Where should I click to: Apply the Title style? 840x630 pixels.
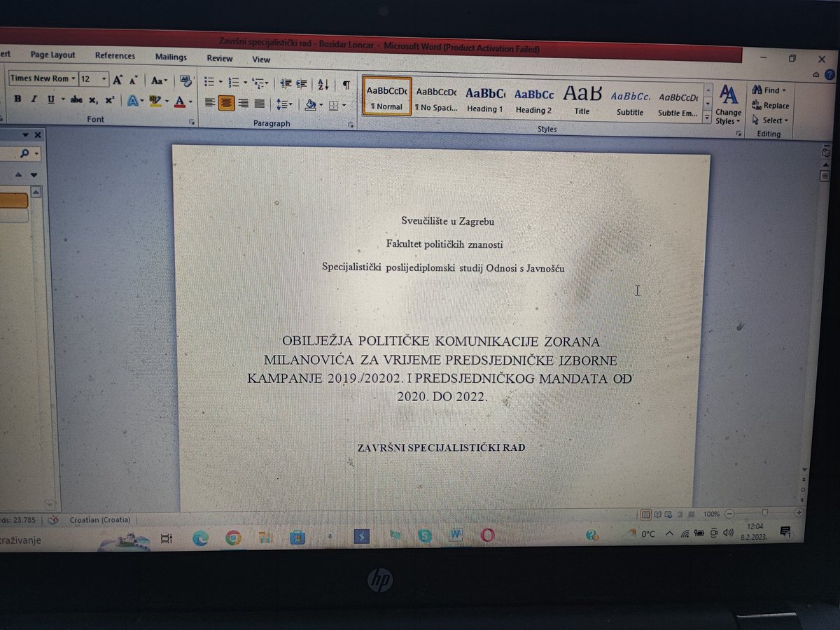(582, 101)
